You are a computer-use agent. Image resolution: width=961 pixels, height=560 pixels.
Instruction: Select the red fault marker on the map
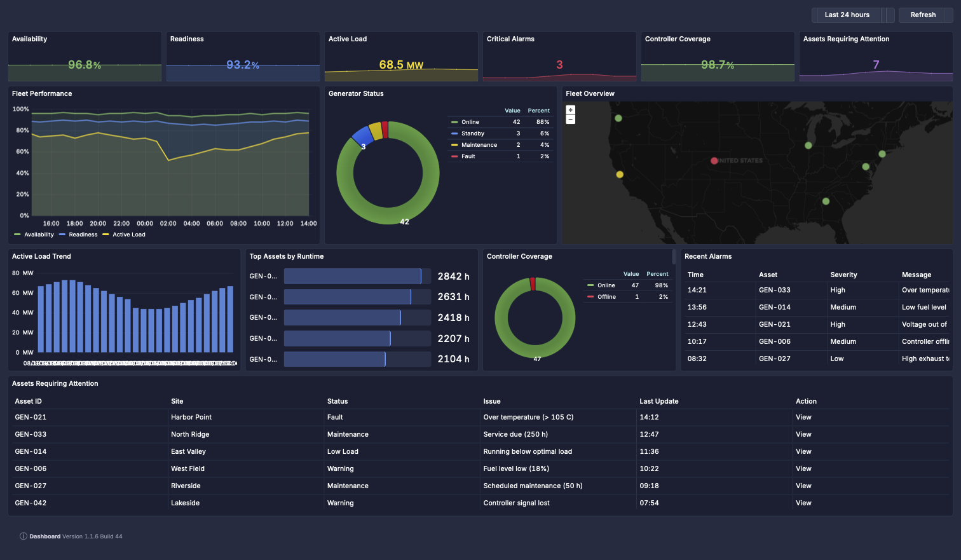pos(714,161)
